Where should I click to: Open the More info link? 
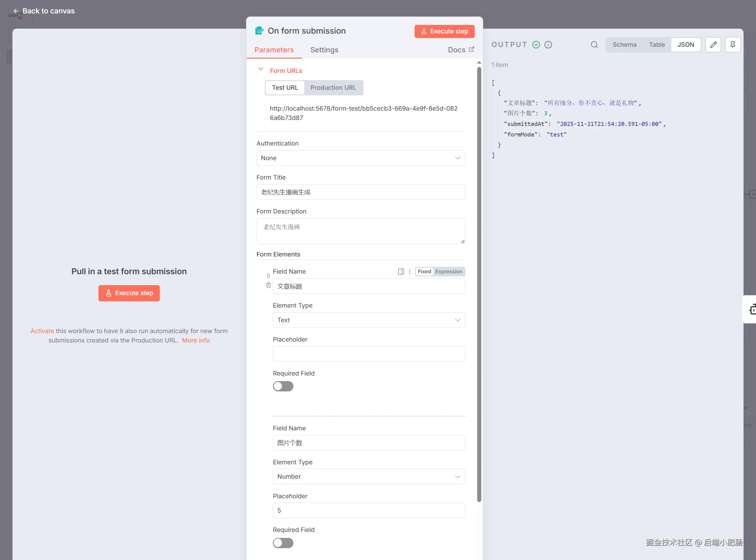click(x=196, y=340)
